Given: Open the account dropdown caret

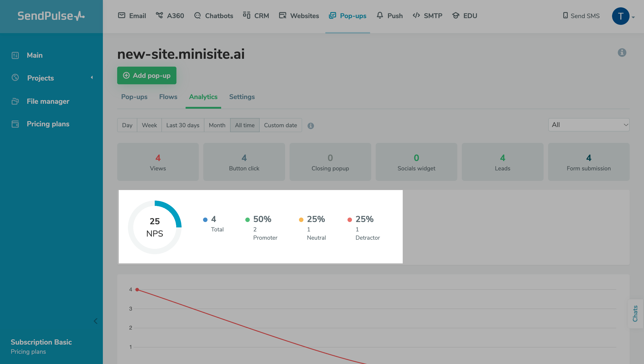Looking at the screenshot, I should 633,17.
